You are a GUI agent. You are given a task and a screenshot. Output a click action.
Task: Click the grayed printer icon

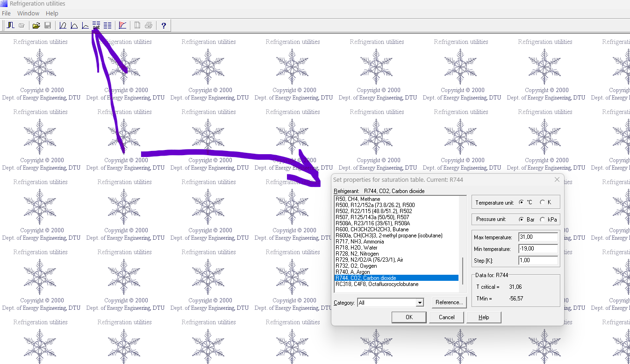pyautogui.click(x=149, y=25)
